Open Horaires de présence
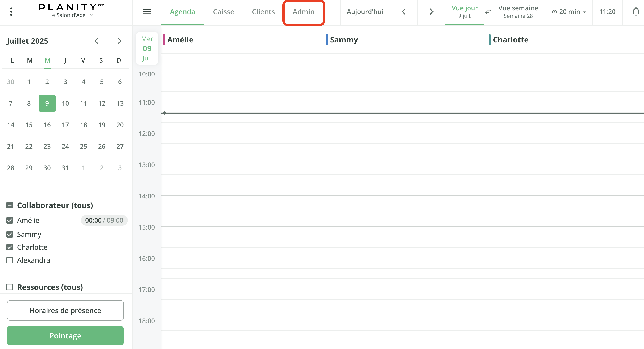 click(65, 310)
